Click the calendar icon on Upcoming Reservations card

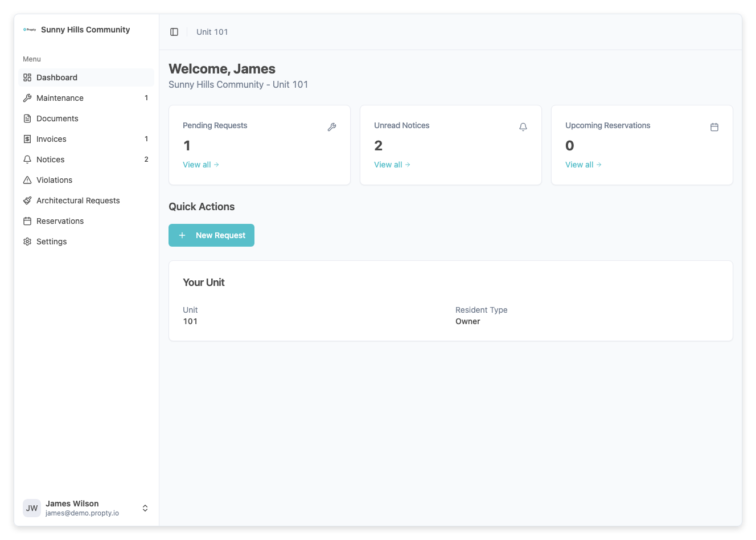pyautogui.click(x=714, y=126)
